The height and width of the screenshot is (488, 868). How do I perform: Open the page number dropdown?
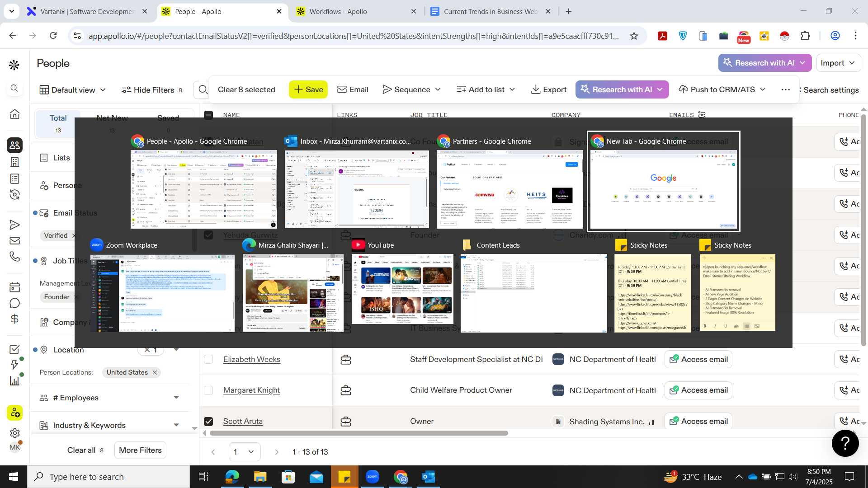click(x=244, y=452)
